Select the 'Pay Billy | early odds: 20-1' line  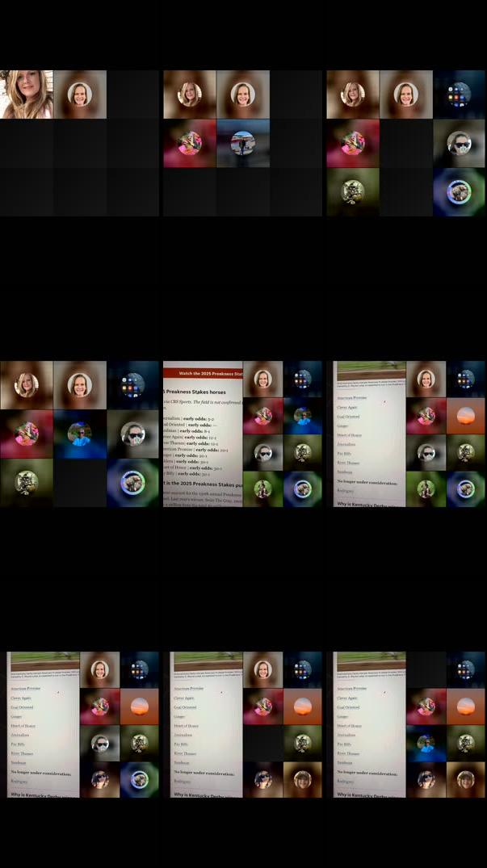[x=186, y=474]
